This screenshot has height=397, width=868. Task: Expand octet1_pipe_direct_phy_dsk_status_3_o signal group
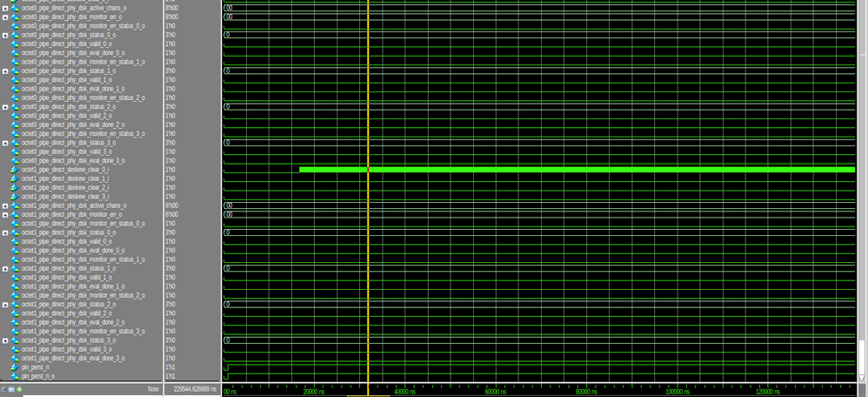[5, 340]
